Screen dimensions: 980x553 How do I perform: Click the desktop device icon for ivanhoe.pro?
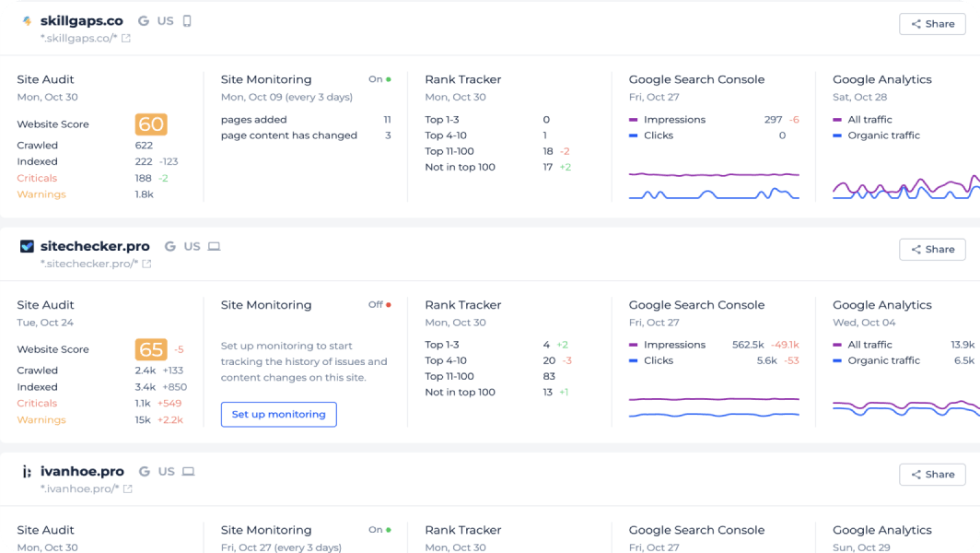coord(188,472)
